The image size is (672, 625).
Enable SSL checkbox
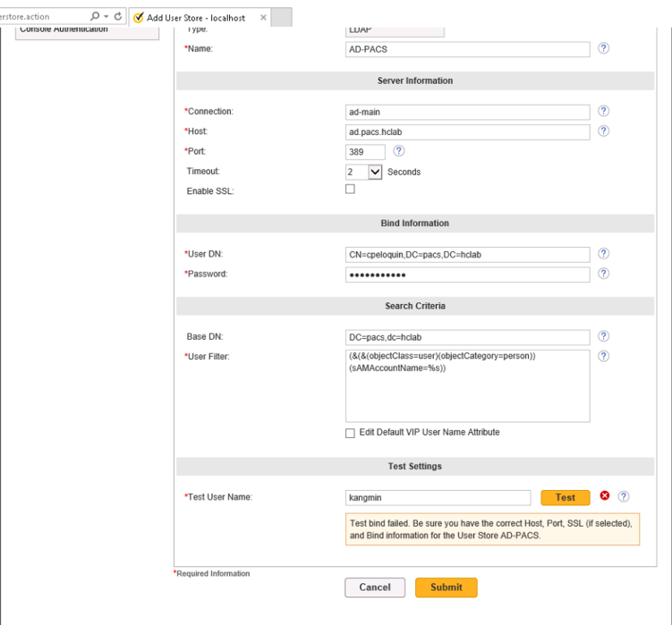pyautogui.click(x=350, y=189)
